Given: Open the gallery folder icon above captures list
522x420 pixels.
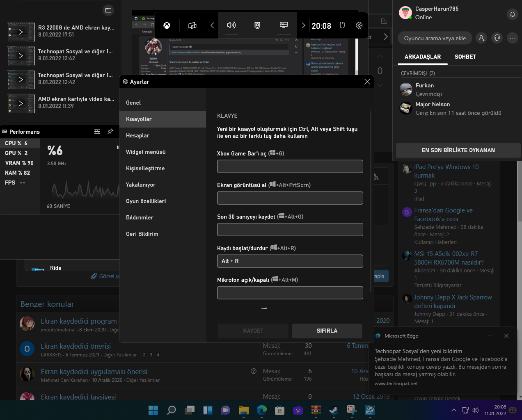Looking at the screenshot, I should pos(108,10).
